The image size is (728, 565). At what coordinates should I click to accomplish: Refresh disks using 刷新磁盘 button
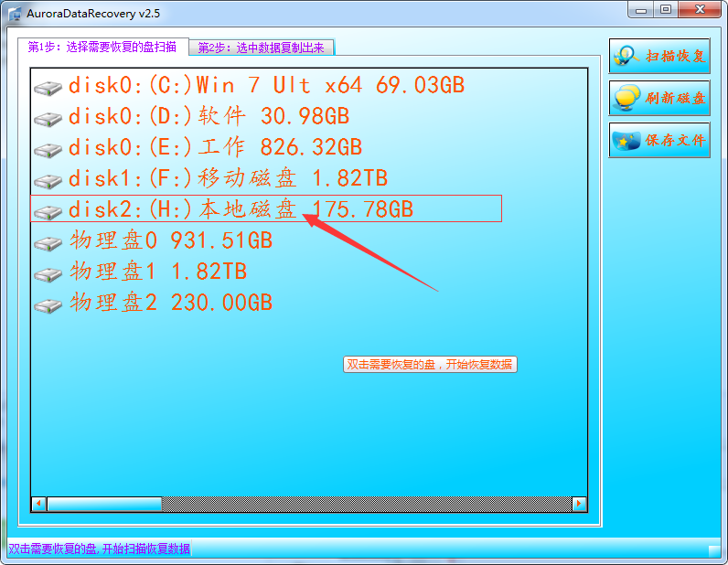[659, 98]
